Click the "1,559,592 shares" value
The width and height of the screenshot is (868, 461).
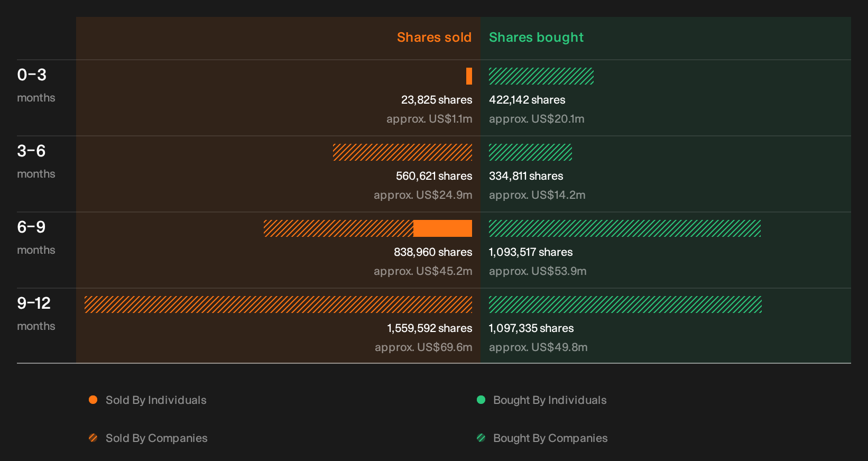pos(430,328)
